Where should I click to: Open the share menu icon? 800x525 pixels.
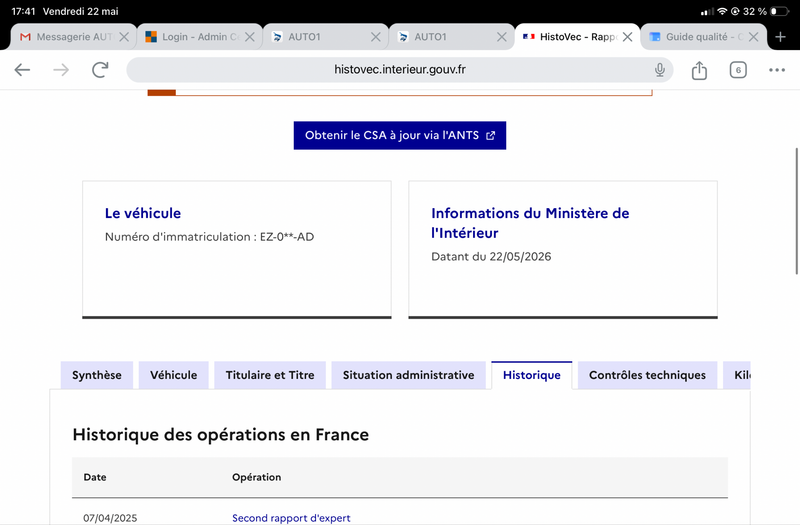(x=699, y=70)
